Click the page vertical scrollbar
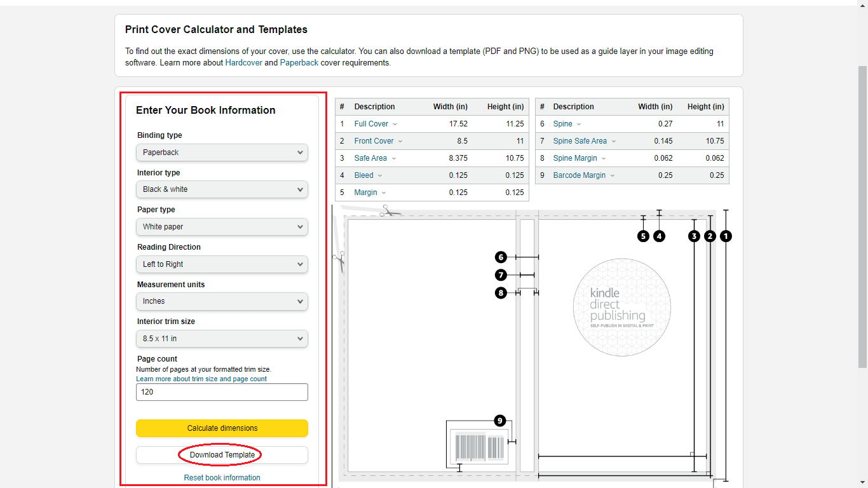Viewport: 868px width, 488px height. click(862, 216)
